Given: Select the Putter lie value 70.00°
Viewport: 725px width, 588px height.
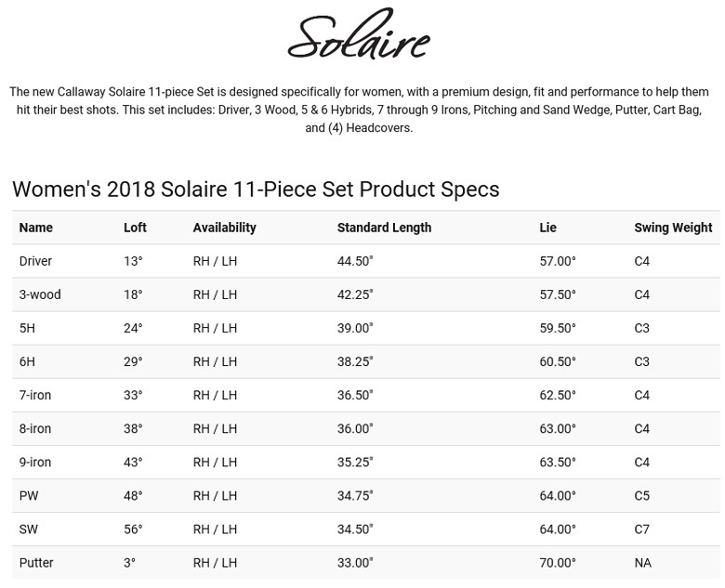Looking at the screenshot, I should (x=558, y=563).
